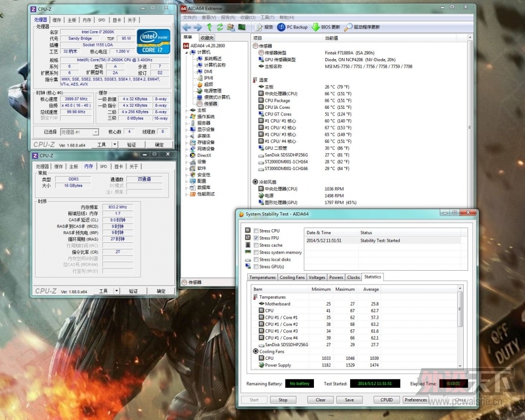Click the Save button in stability test
The width and height of the screenshot is (525, 420).
[349, 400]
